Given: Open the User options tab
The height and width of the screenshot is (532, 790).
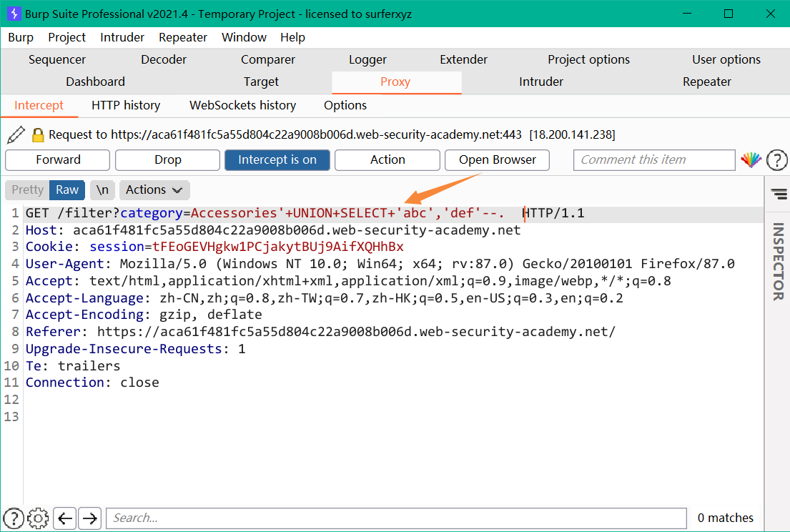Looking at the screenshot, I should [726, 59].
